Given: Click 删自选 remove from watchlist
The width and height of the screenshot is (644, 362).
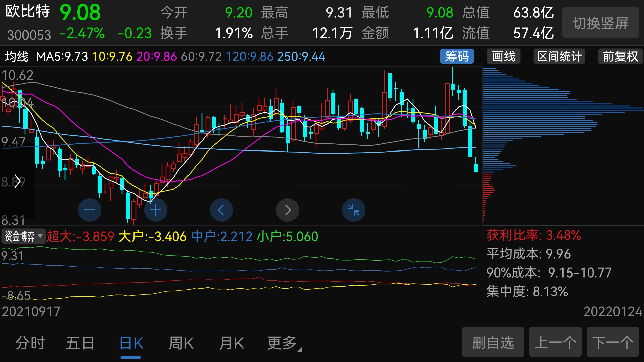Looking at the screenshot, I should click(x=493, y=342).
